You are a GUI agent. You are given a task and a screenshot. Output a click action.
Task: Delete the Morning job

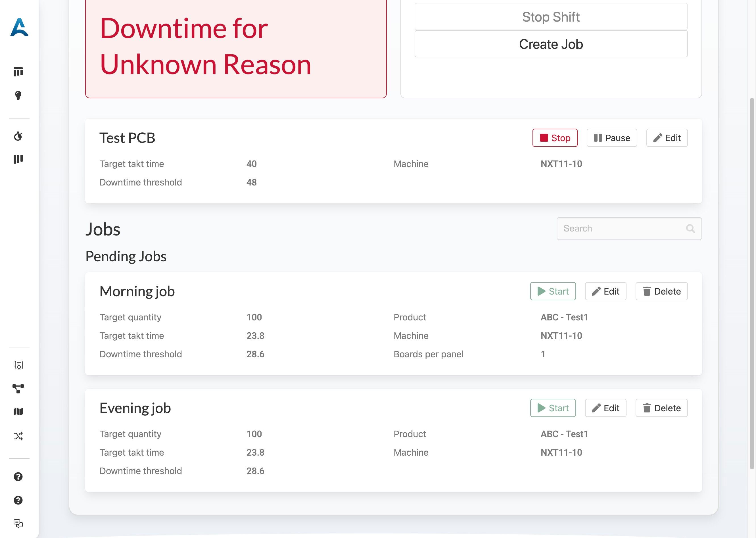pos(661,291)
